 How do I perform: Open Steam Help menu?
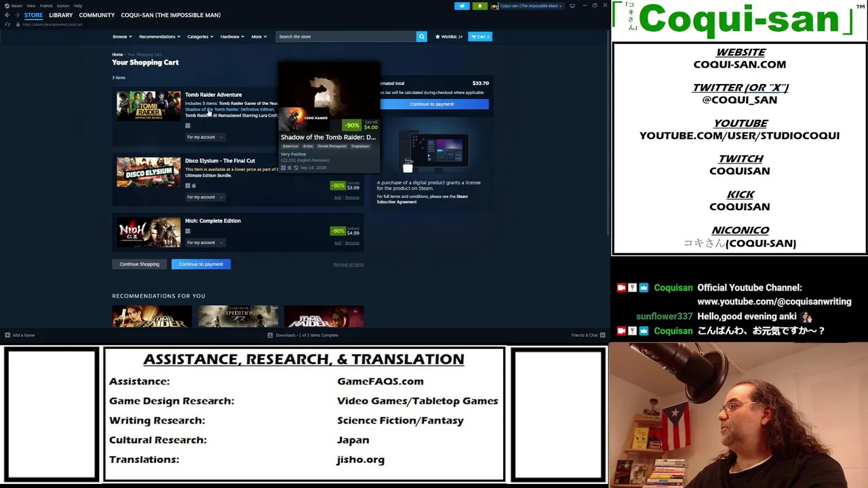tap(78, 5)
